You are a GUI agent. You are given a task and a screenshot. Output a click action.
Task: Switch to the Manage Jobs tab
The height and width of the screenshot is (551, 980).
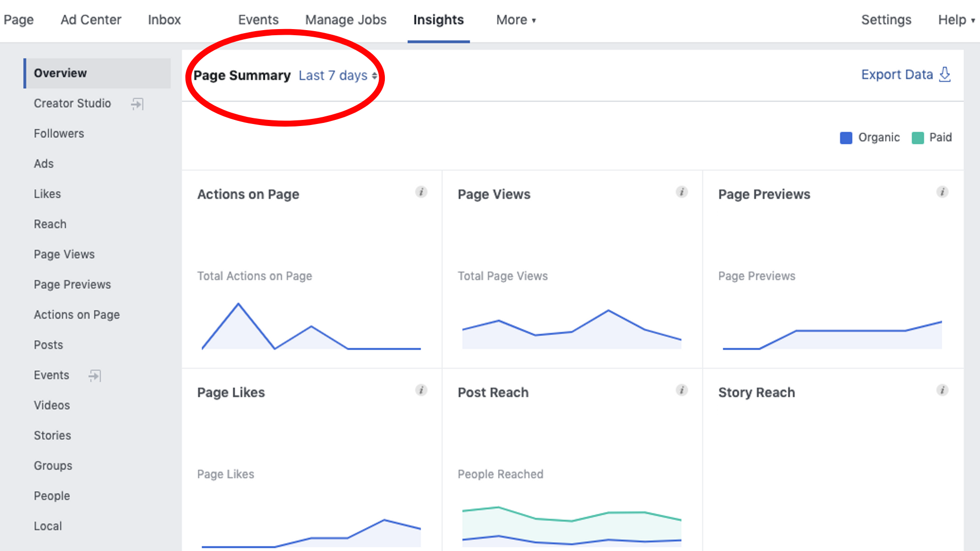click(x=346, y=20)
